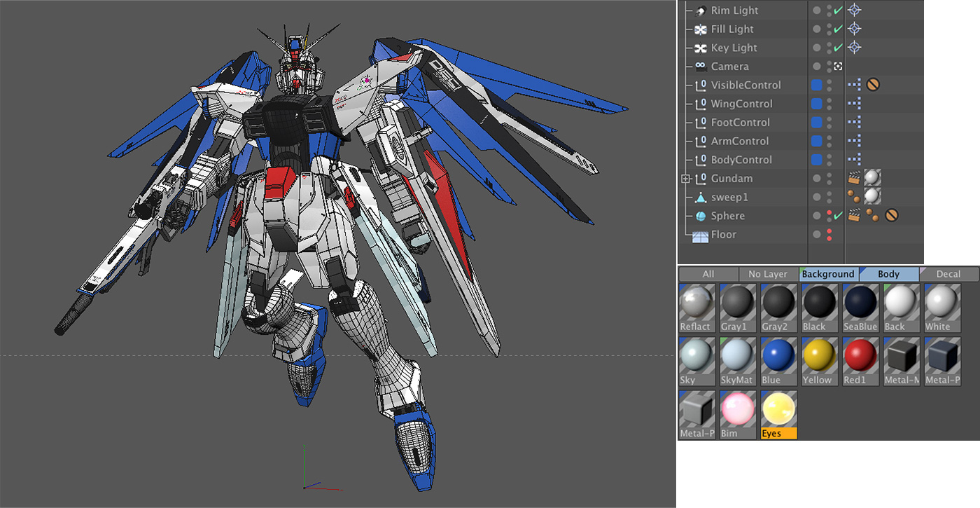Select the No Layer filter
The width and height of the screenshot is (980, 508).
click(x=767, y=274)
